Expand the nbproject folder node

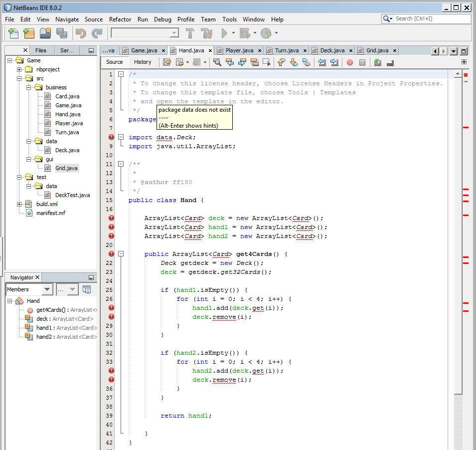[x=19, y=69]
